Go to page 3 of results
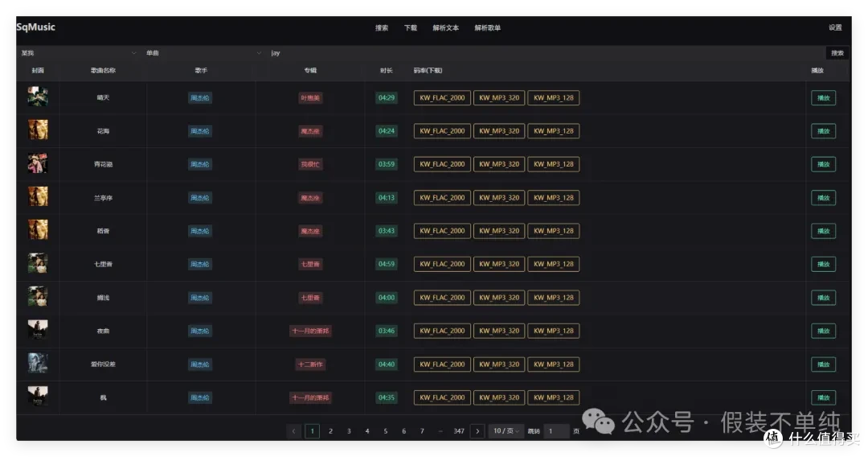 coord(349,431)
